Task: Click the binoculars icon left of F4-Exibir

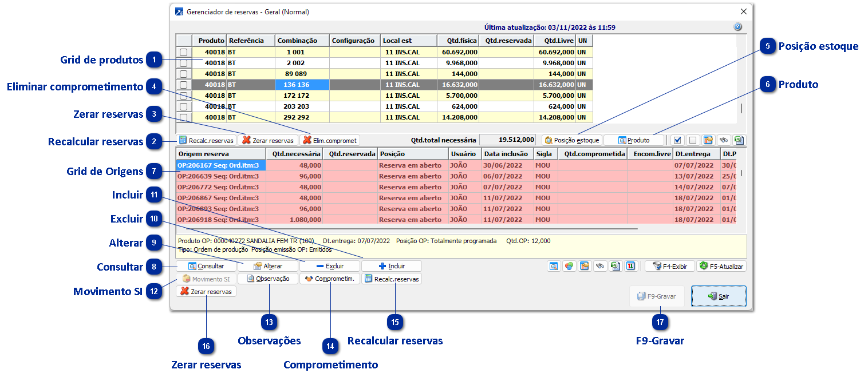Action: coord(599,266)
